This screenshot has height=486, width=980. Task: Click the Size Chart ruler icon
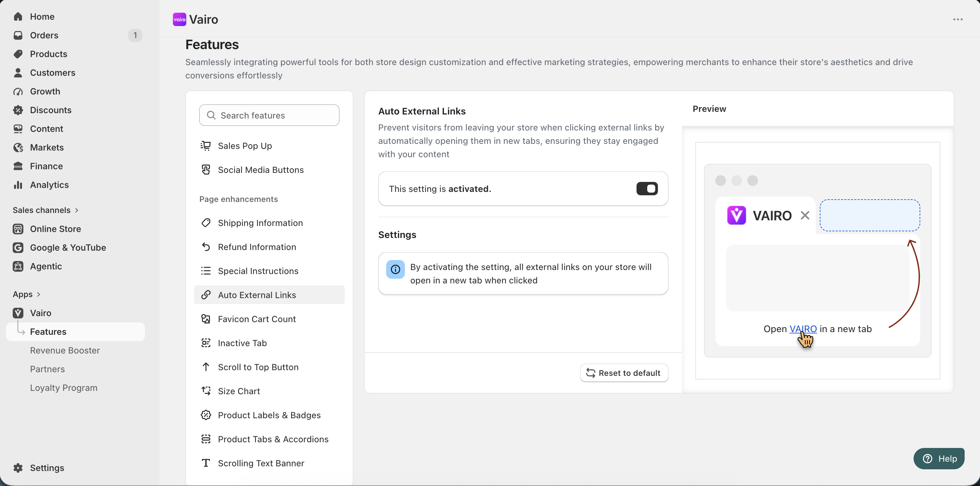click(x=206, y=391)
